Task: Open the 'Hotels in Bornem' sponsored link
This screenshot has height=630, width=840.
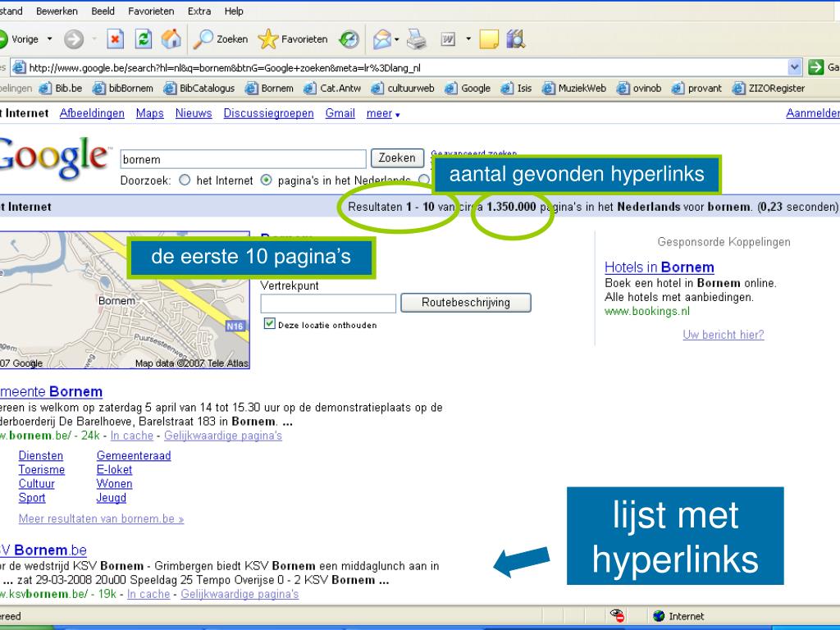Action: pyautogui.click(x=659, y=267)
